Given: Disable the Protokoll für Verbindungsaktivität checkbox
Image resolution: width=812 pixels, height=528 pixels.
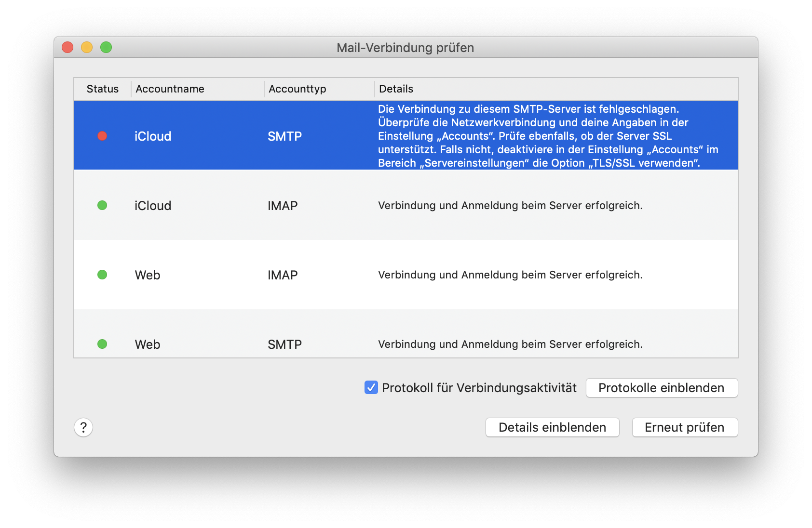Looking at the screenshot, I should (x=371, y=388).
